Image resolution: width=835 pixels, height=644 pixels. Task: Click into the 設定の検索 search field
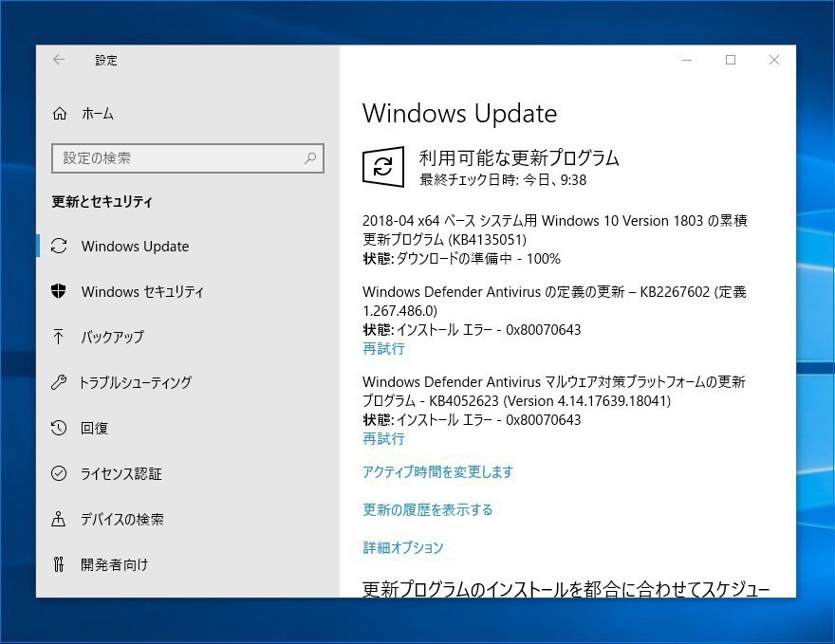[188, 158]
